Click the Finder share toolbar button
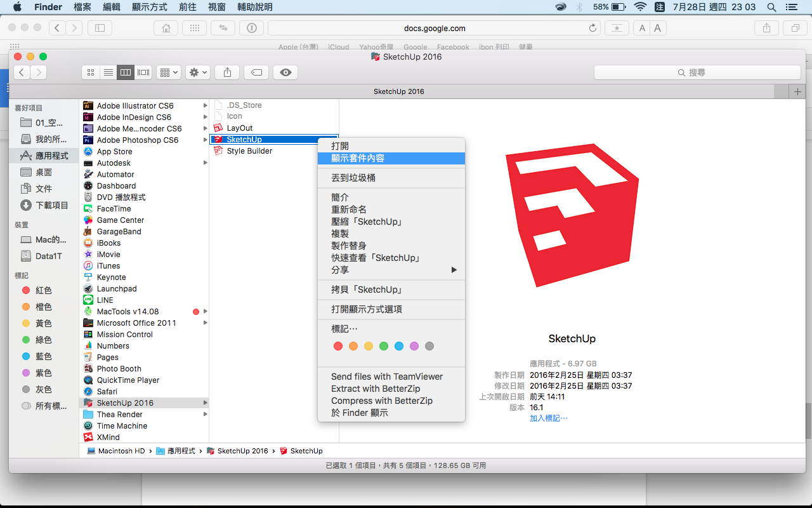The image size is (812, 508). click(x=227, y=72)
